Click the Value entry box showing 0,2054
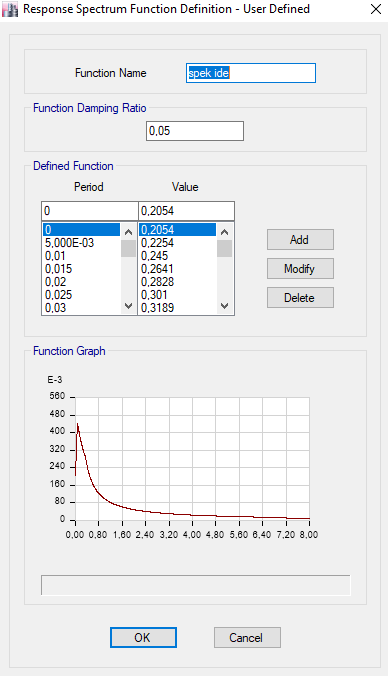 187,211
